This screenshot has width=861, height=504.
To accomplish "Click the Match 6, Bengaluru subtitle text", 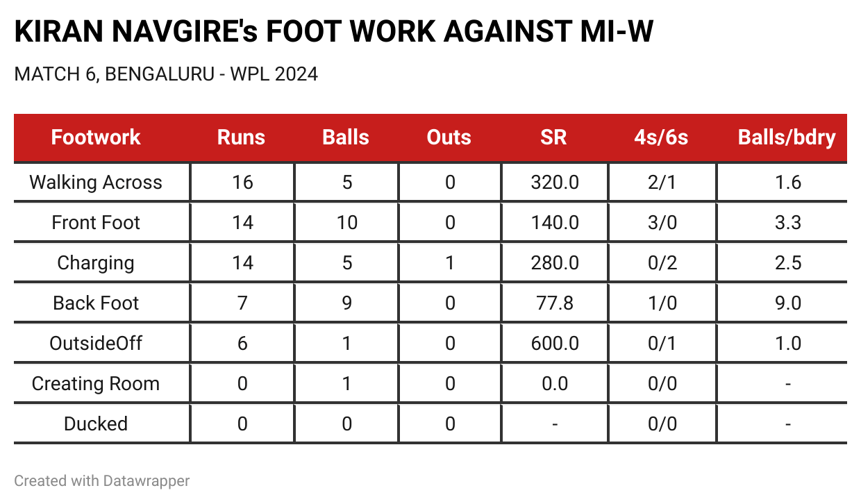I will (166, 74).
